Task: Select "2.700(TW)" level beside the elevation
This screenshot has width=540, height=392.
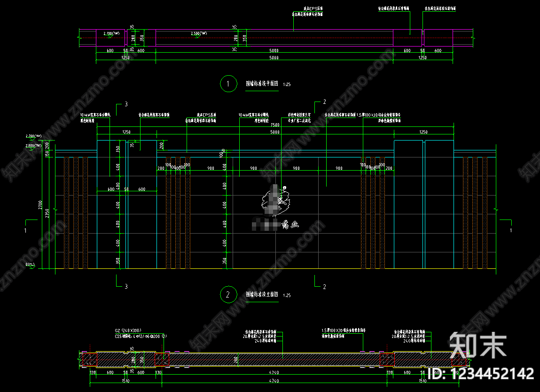Action: coord(33,136)
